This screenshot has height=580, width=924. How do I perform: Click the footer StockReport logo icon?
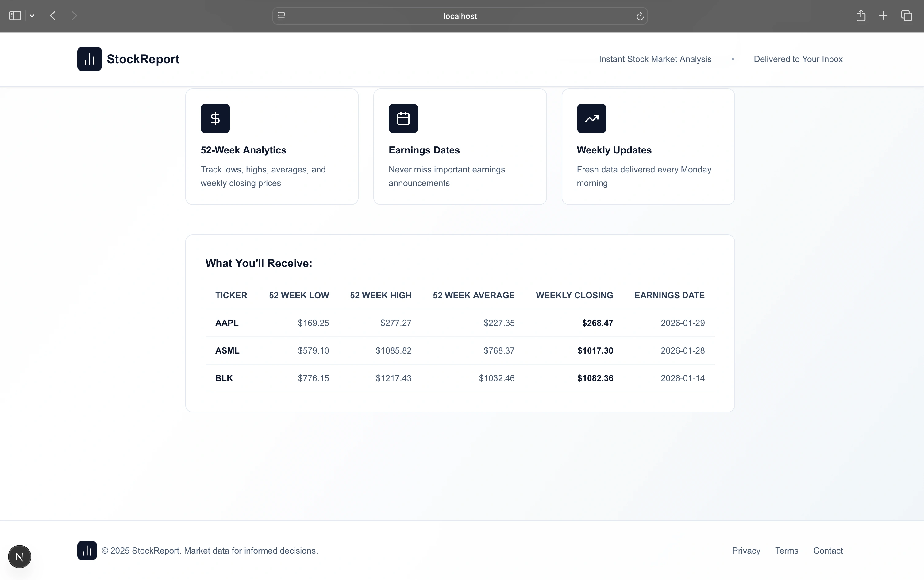pyautogui.click(x=87, y=551)
